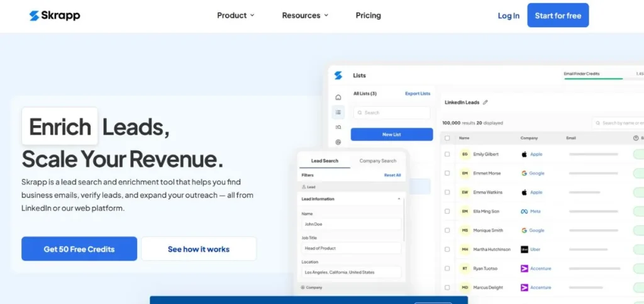The width and height of the screenshot is (644, 304).
Task: Click the Email Finder Credits progress bar
Action: coord(594,79)
